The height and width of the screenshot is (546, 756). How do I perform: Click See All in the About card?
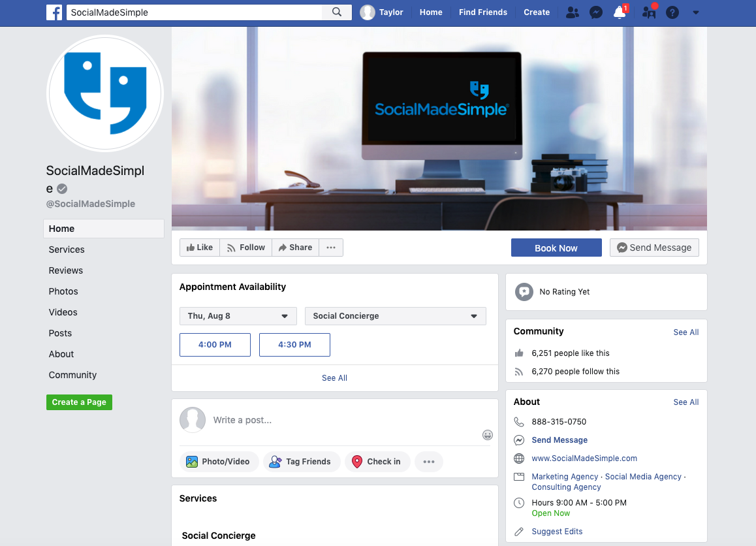[685, 402]
